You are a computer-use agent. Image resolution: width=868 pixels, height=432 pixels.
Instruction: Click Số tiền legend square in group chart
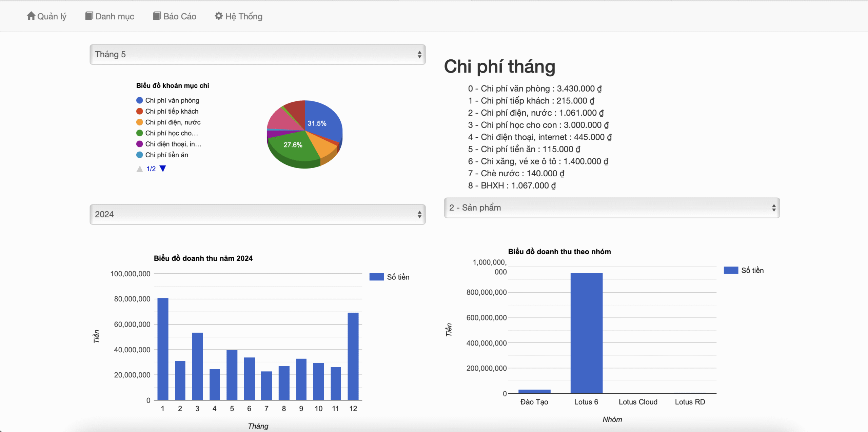[x=731, y=270]
